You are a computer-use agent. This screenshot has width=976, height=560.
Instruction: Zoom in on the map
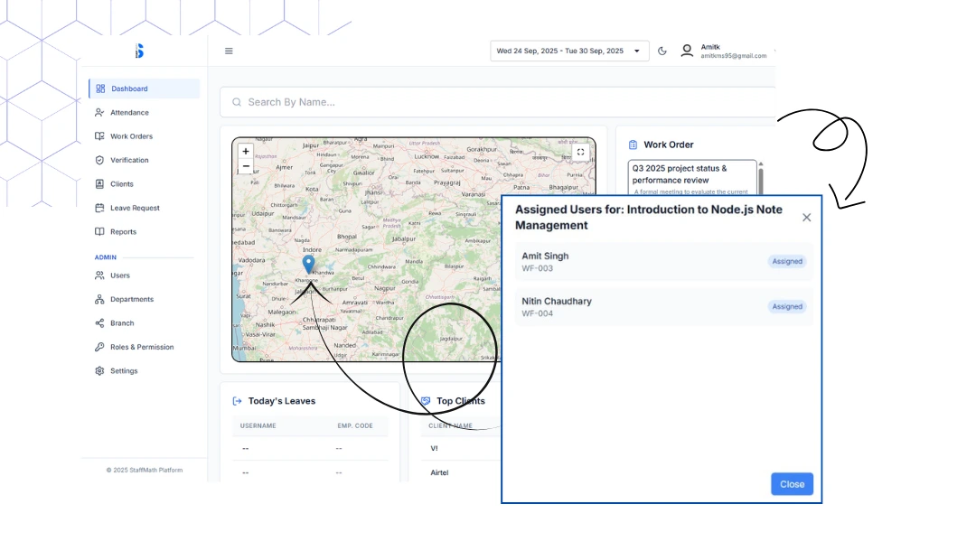[x=246, y=151]
